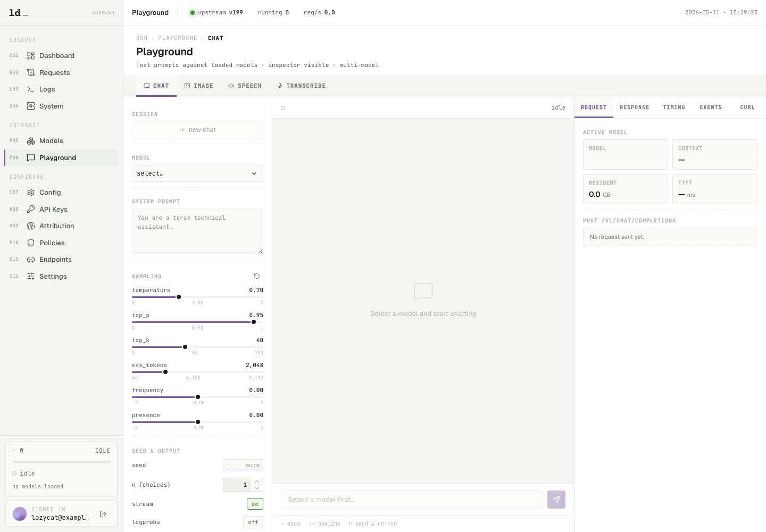Click the green upstream status dot
766x532 pixels.
(193, 13)
